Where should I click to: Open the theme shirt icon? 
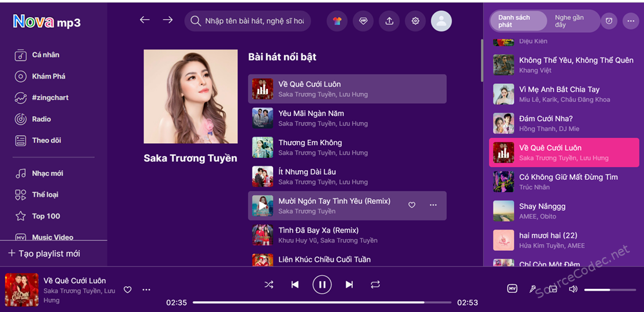coord(337,21)
